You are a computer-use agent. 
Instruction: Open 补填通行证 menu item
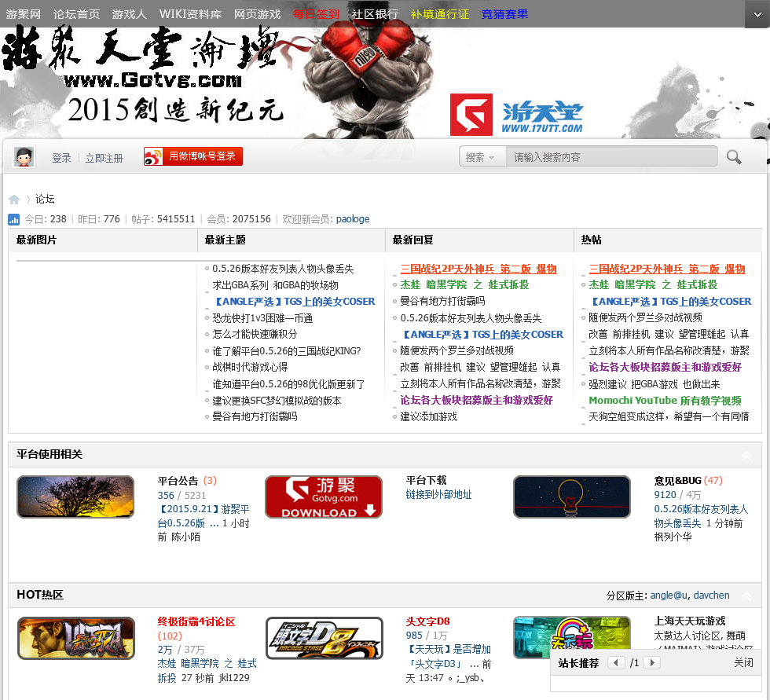click(440, 14)
